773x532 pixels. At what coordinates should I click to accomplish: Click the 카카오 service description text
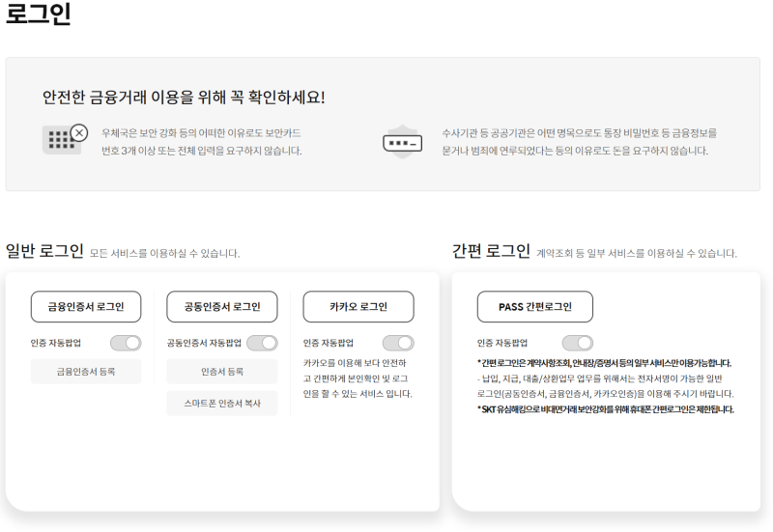point(358,378)
